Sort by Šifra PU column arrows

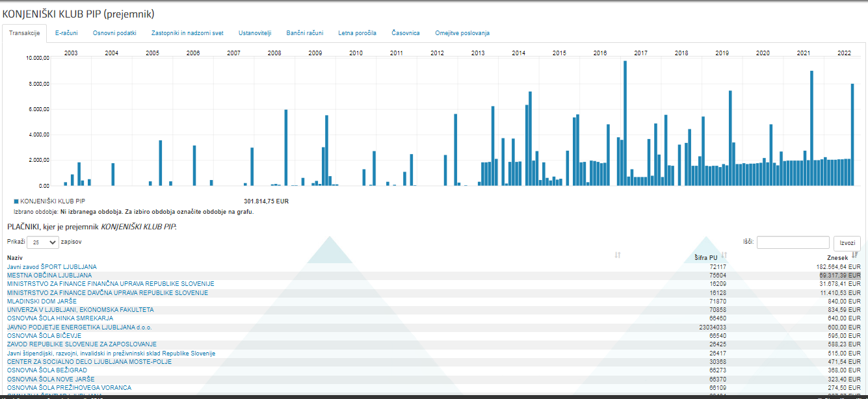coord(724,255)
